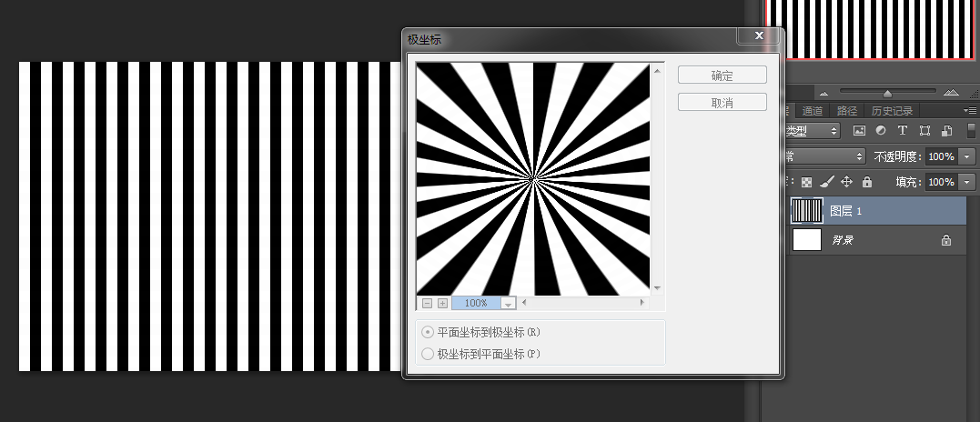Viewport: 980px width, 422px height.
Task: Click the preview horizontal scrollbar right arrow
Action: pyautogui.click(x=642, y=302)
